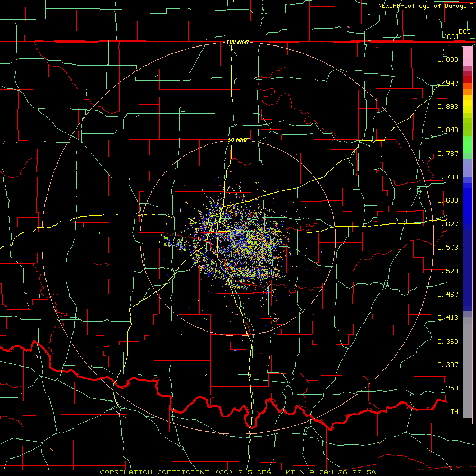The image size is (476, 476).
Task: Click the 0.253 scale value
Action: [448, 388]
